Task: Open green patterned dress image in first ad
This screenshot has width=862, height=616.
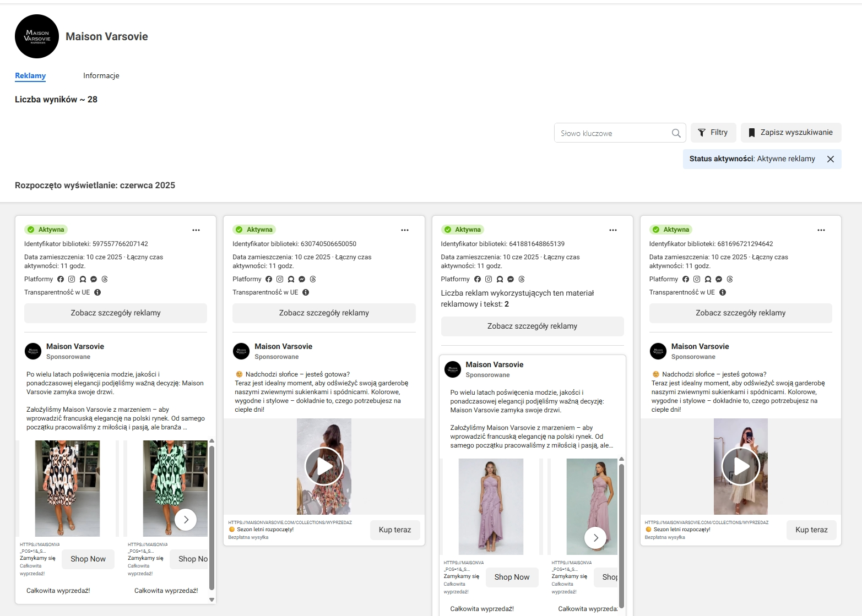Action: pos(175,488)
